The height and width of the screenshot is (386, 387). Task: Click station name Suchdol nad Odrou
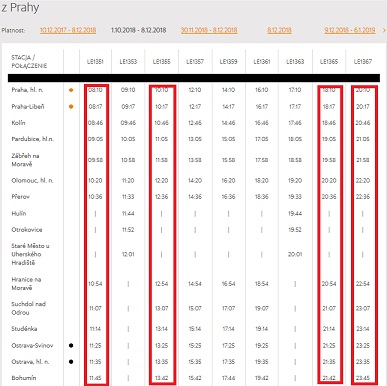coord(29,308)
